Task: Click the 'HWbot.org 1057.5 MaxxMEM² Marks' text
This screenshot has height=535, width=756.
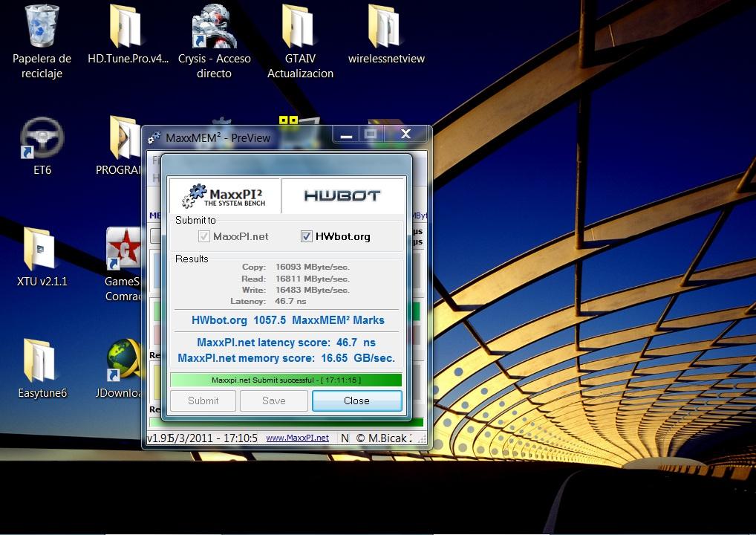Action: pyautogui.click(x=288, y=320)
